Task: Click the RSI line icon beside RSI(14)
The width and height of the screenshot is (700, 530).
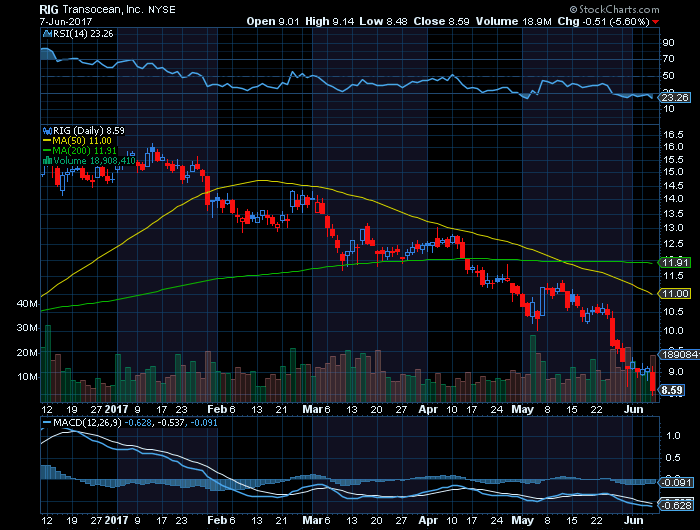Action: coord(47,33)
